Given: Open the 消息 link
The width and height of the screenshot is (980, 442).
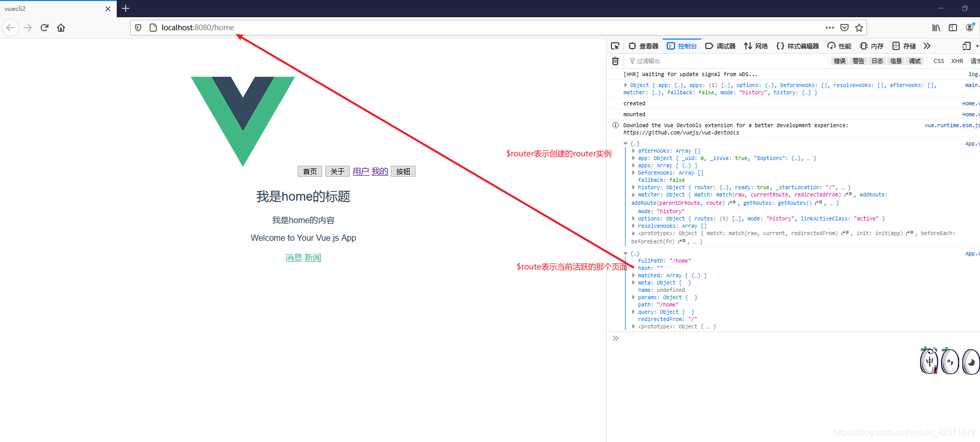Looking at the screenshot, I should (x=294, y=257).
